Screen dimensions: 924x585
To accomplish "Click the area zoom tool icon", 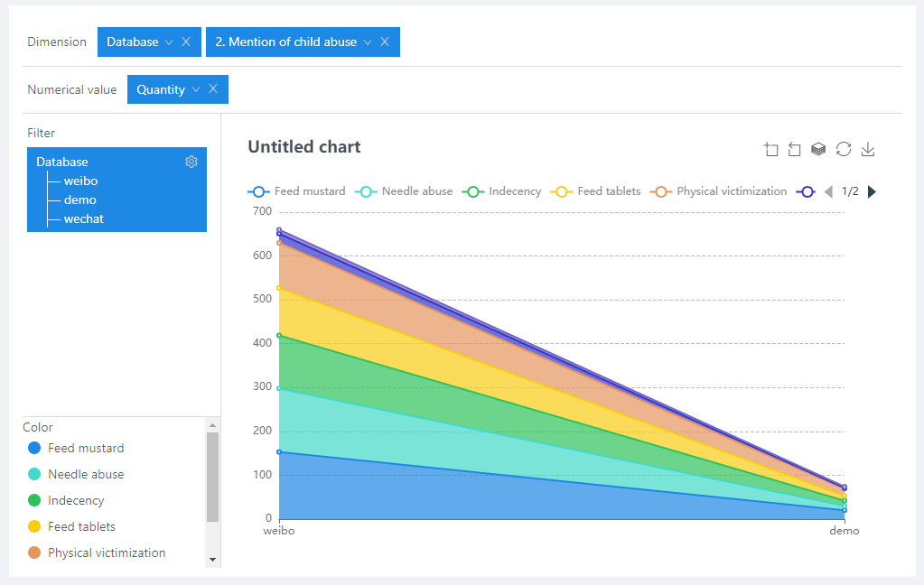I will [770, 150].
